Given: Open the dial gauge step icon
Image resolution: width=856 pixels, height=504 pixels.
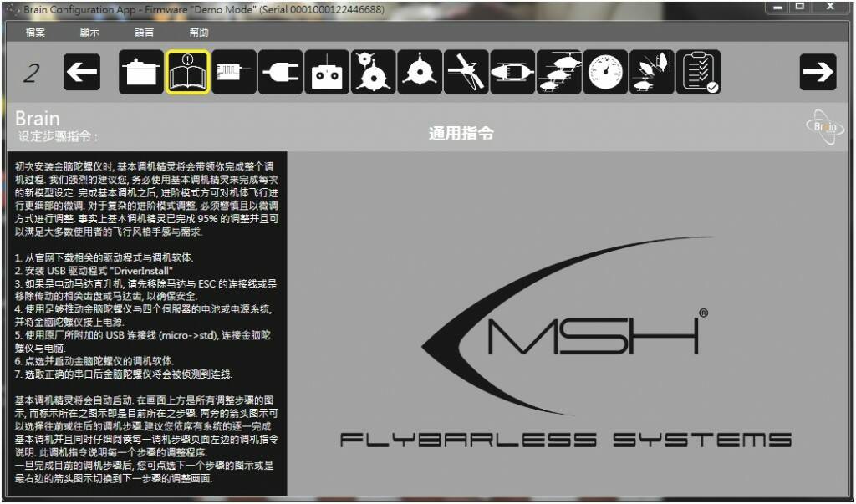Looking at the screenshot, I should 605,72.
